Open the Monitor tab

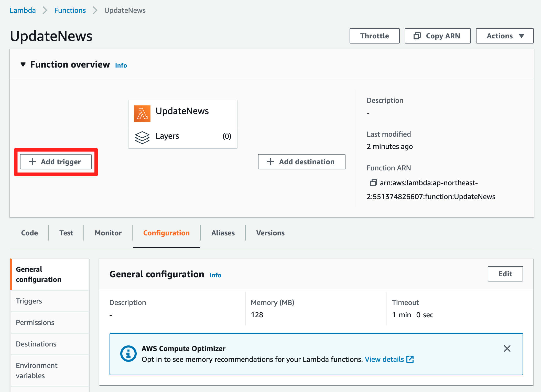(x=108, y=233)
